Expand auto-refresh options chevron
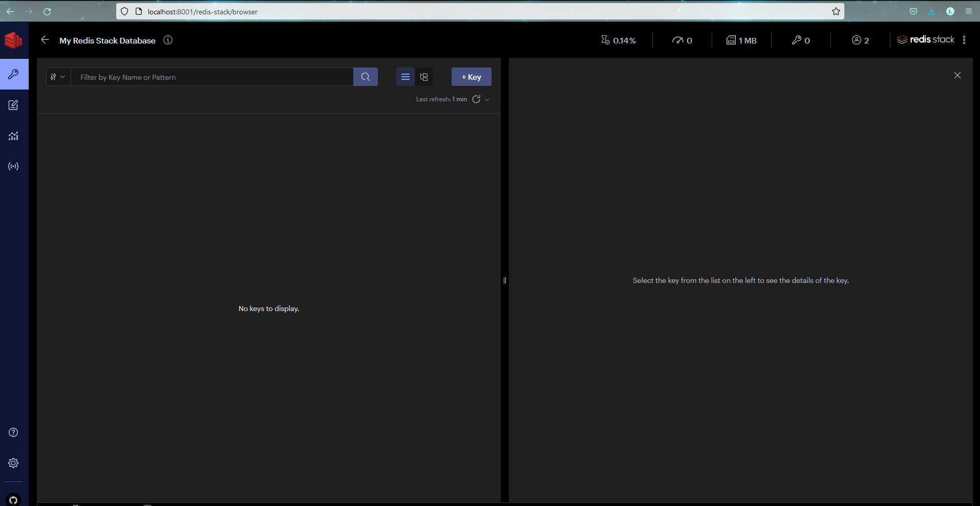The width and height of the screenshot is (980, 506). (x=487, y=99)
